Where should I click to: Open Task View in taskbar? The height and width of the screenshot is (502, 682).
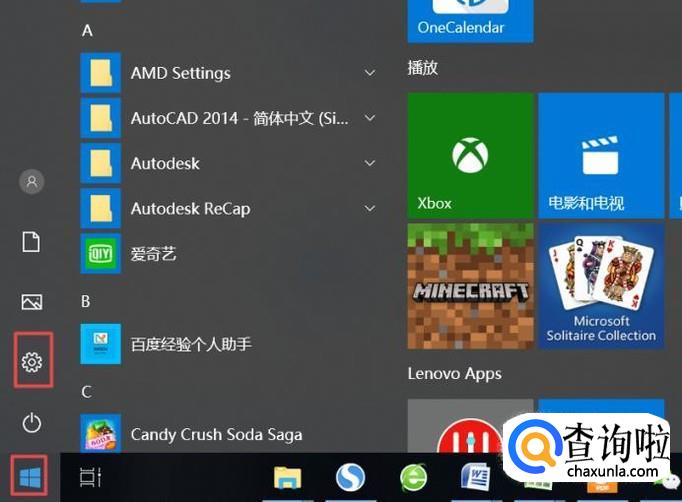tap(91, 477)
